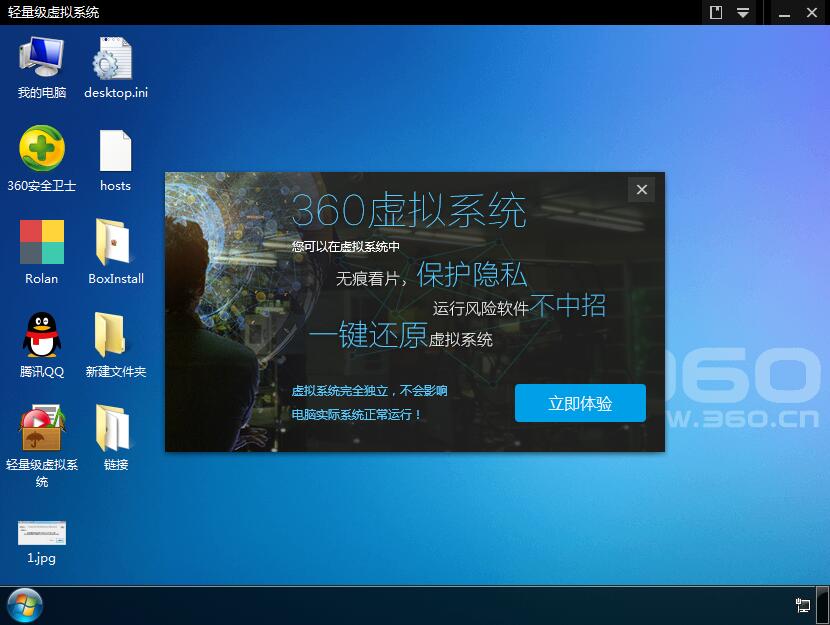Click the 保护隐私 text in the dialog
Screen dimensions: 830x625
[x=472, y=274]
